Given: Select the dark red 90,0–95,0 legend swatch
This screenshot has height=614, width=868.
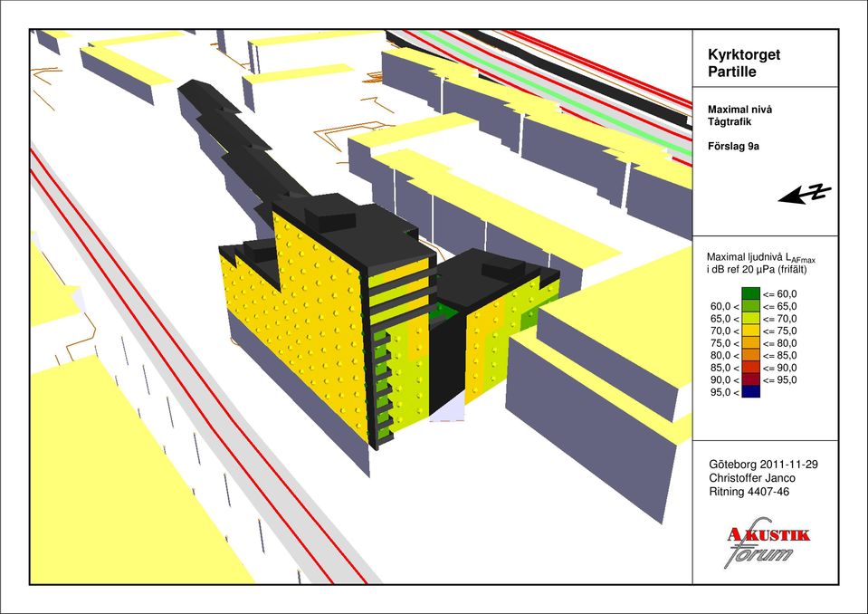Looking at the screenshot, I should pyautogui.click(x=750, y=379).
